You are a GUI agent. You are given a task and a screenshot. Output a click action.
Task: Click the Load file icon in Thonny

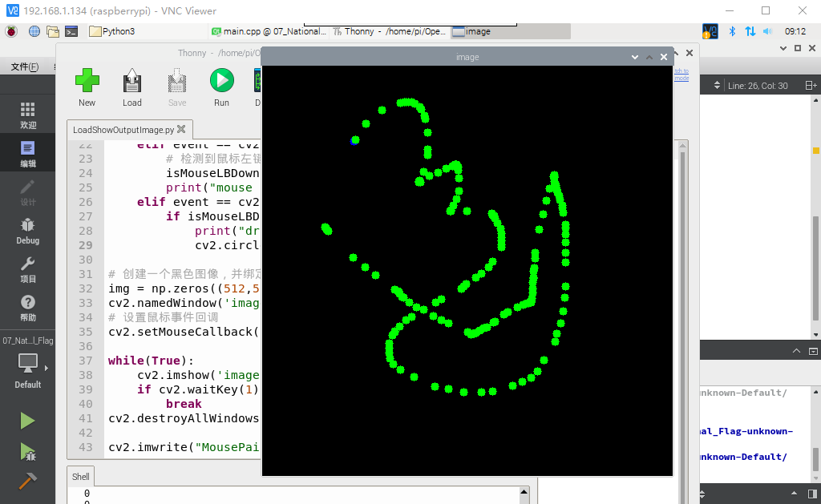[132, 81]
